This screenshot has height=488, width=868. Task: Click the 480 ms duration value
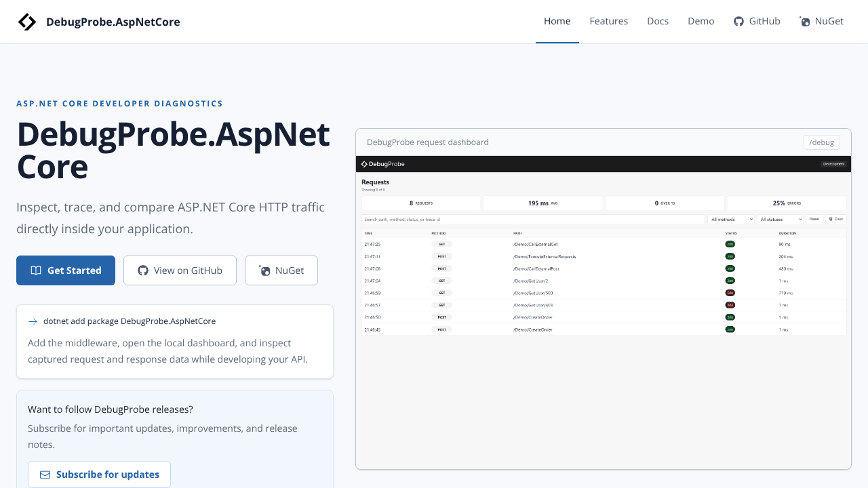[785, 268]
